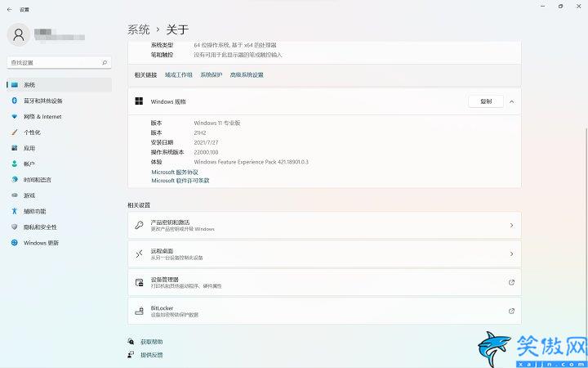Click the BitLocker lock drive icon
This screenshot has height=368, width=588.
139,311
